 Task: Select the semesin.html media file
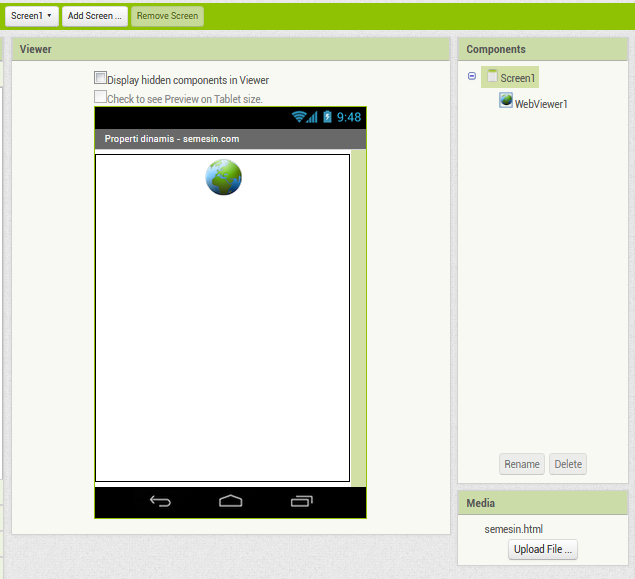[x=513, y=529]
